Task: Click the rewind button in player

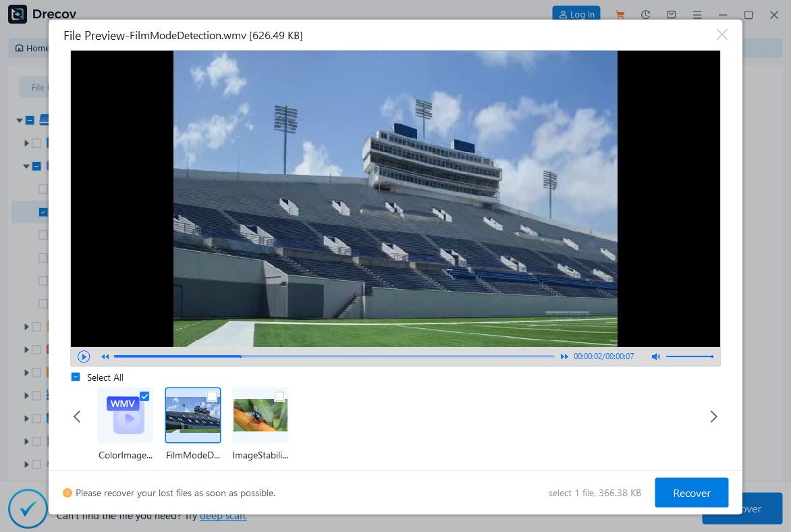Action: click(105, 356)
